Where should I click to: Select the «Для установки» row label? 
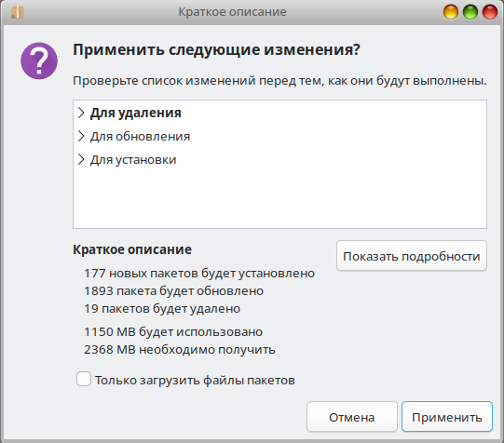coord(133,160)
